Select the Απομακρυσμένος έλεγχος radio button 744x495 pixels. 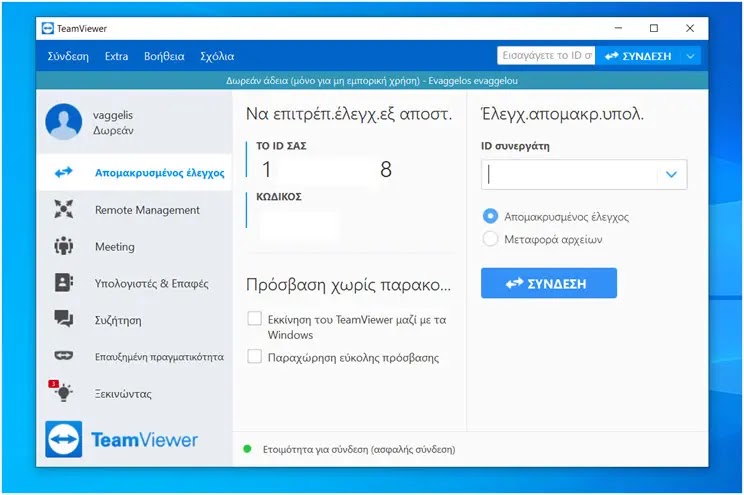[490, 216]
